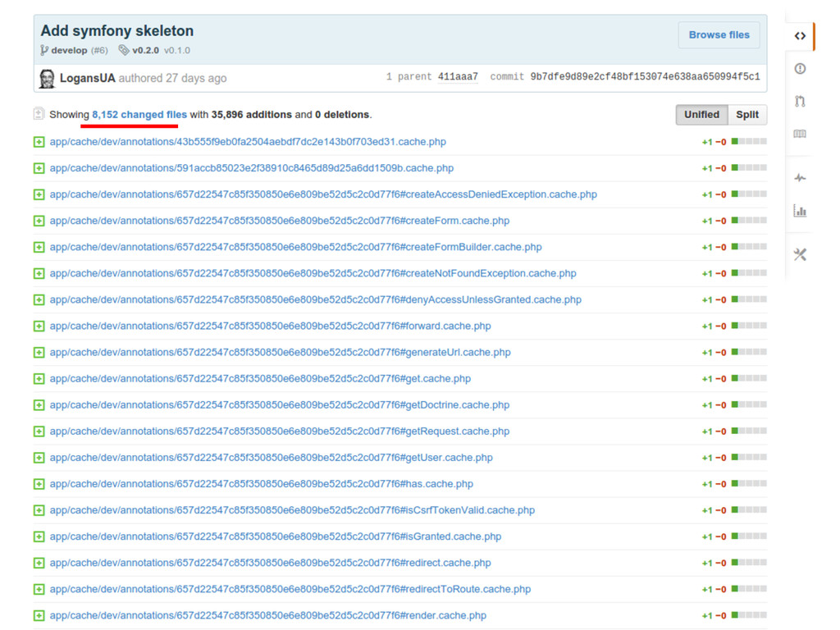Click the branch icon next to develop
The height and width of the screenshot is (630, 840).
[x=44, y=50]
